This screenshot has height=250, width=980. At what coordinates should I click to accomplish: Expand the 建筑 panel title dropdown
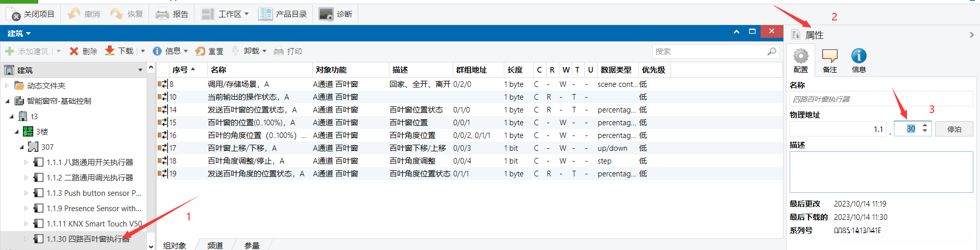point(19,34)
